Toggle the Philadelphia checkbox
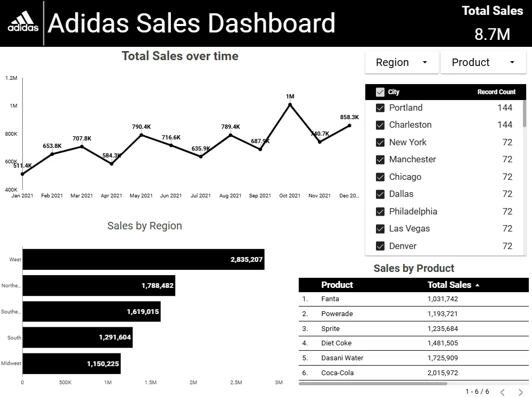The height and width of the screenshot is (397, 532). click(x=380, y=211)
